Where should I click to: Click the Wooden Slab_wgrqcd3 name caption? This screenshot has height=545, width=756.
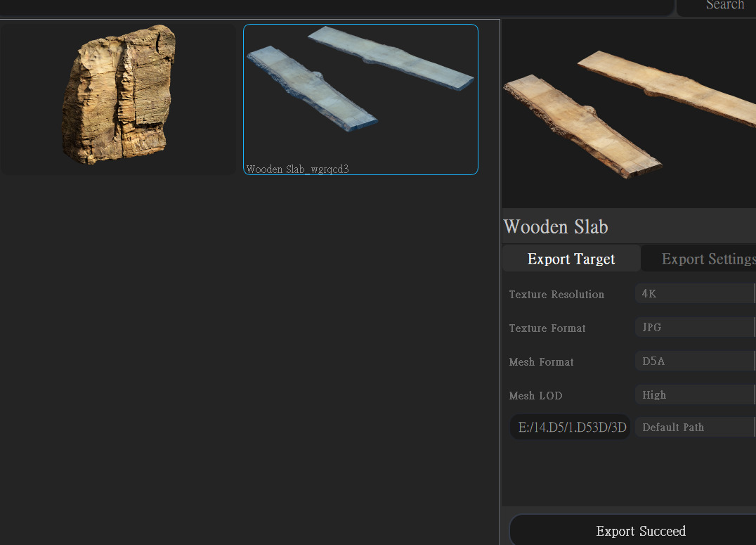pyautogui.click(x=297, y=169)
